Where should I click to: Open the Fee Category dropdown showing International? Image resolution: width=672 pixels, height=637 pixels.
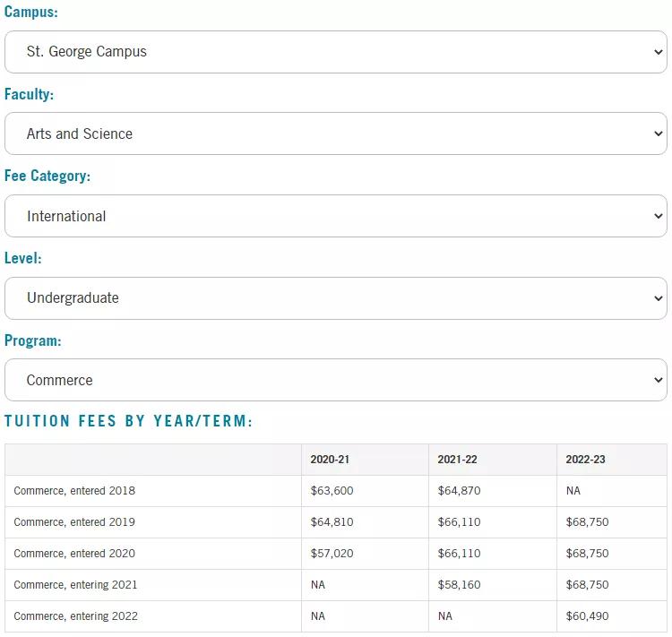coord(335,216)
